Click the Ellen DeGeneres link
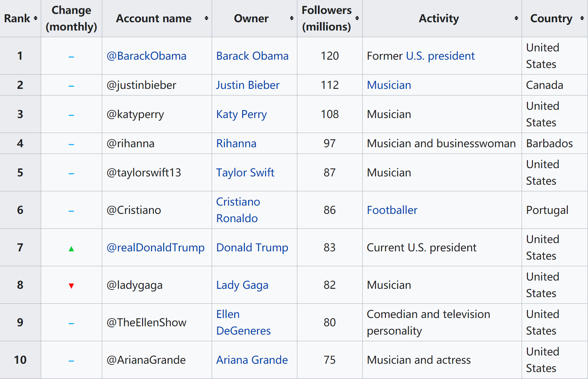Screen dimensions: 588x379 click(x=243, y=322)
